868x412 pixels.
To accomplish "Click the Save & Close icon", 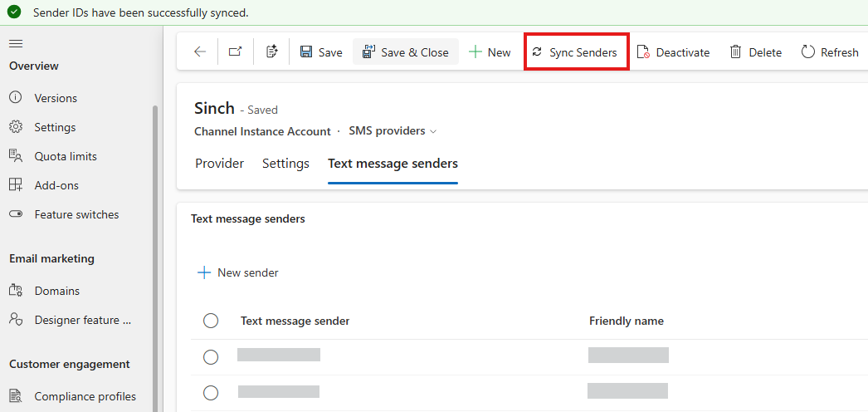I will [x=368, y=52].
